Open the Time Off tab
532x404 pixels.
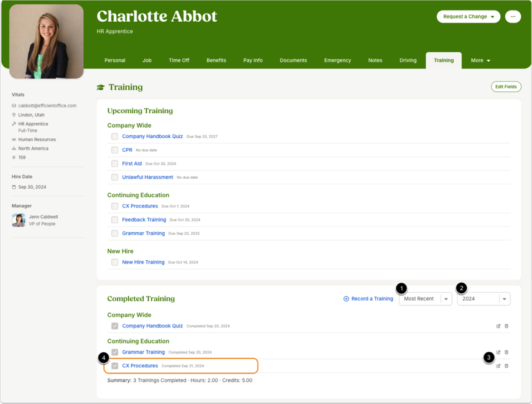[179, 60]
